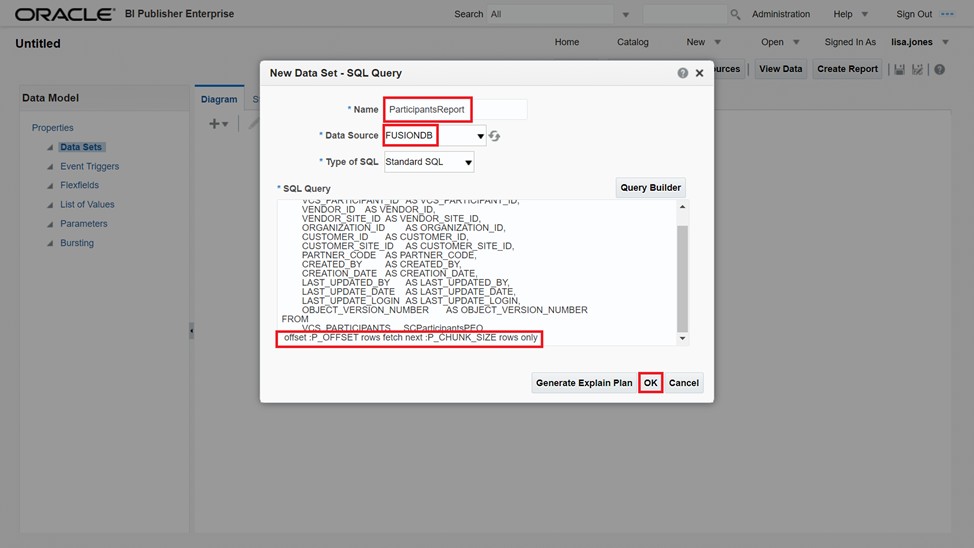Open the New menu
Image resolution: width=974 pixels, height=548 pixels.
click(x=696, y=42)
